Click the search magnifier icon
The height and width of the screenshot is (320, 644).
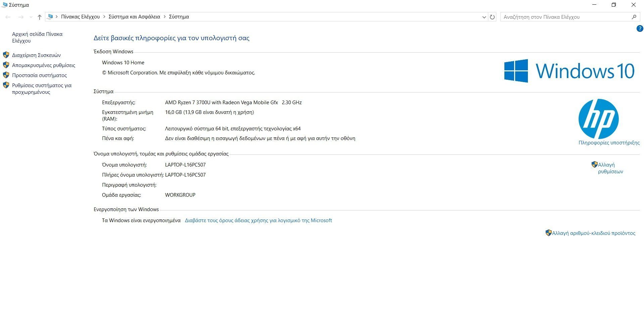tap(634, 17)
